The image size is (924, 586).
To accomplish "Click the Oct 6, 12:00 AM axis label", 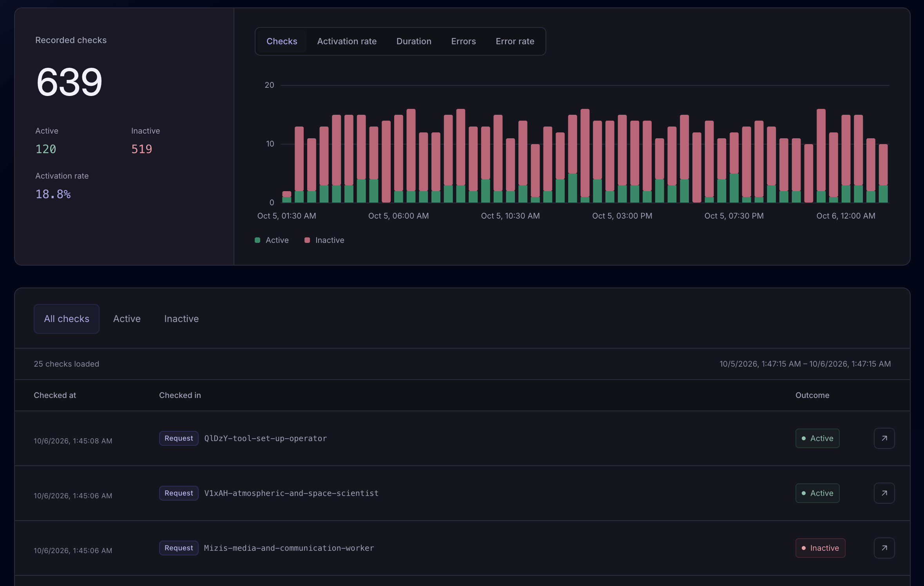I will click(846, 216).
